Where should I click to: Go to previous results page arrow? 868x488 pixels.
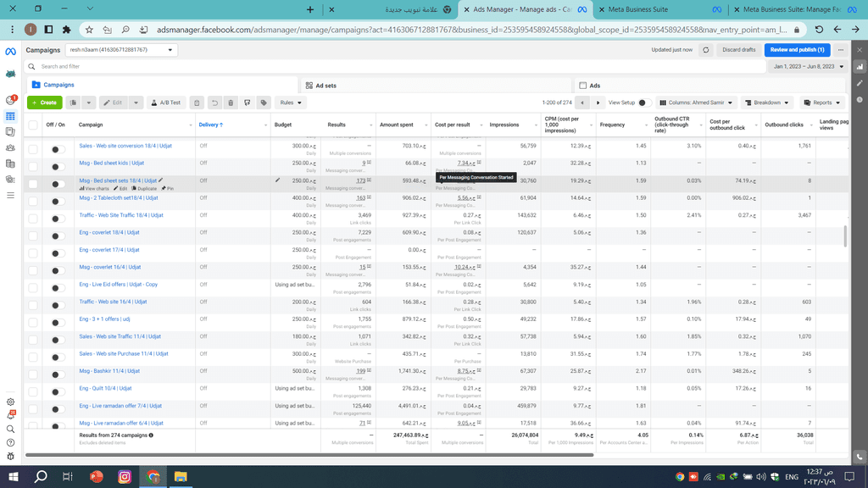click(x=581, y=103)
